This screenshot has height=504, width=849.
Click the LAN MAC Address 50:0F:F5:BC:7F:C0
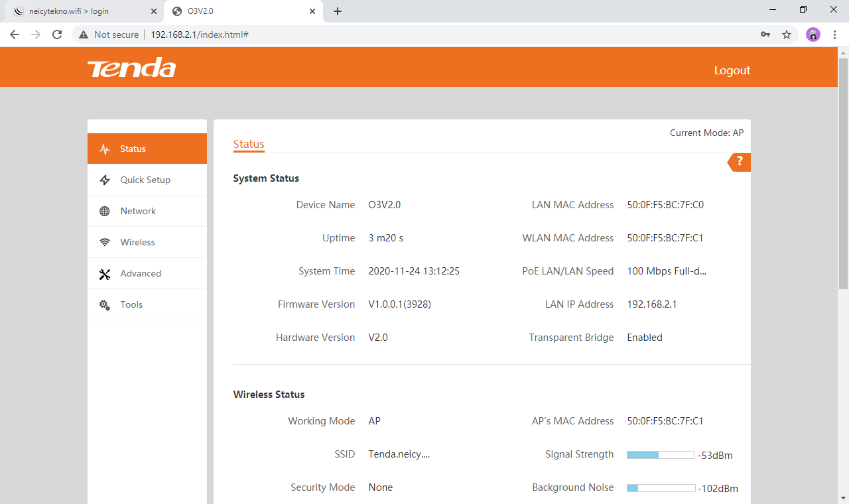coord(665,206)
